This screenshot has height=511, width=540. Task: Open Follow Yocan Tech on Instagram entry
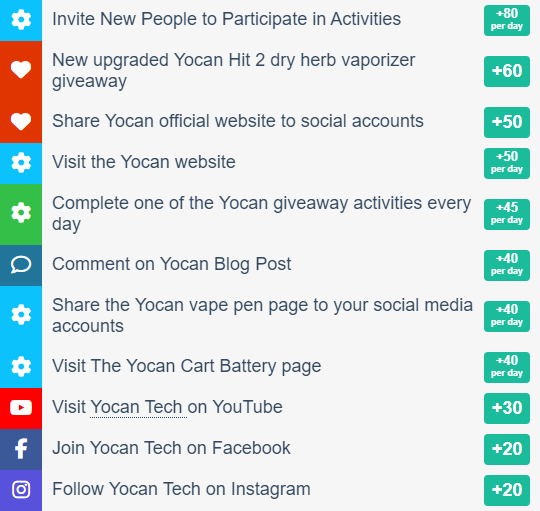pyautogui.click(x=181, y=489)
